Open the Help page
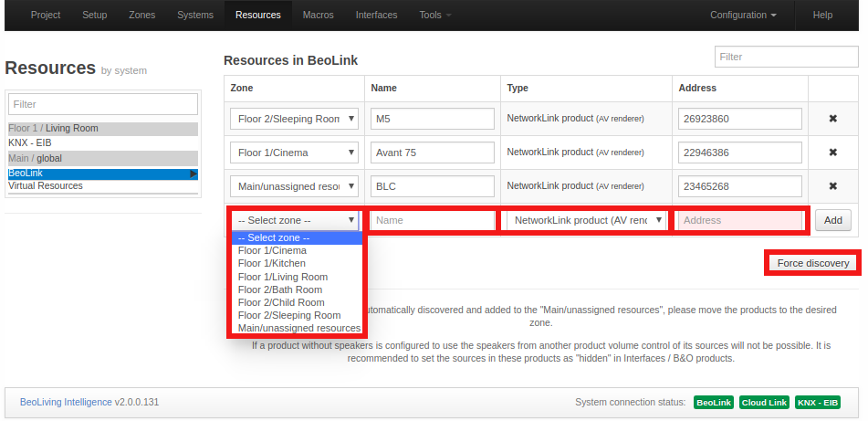868x421 pixels. point(822,15)
